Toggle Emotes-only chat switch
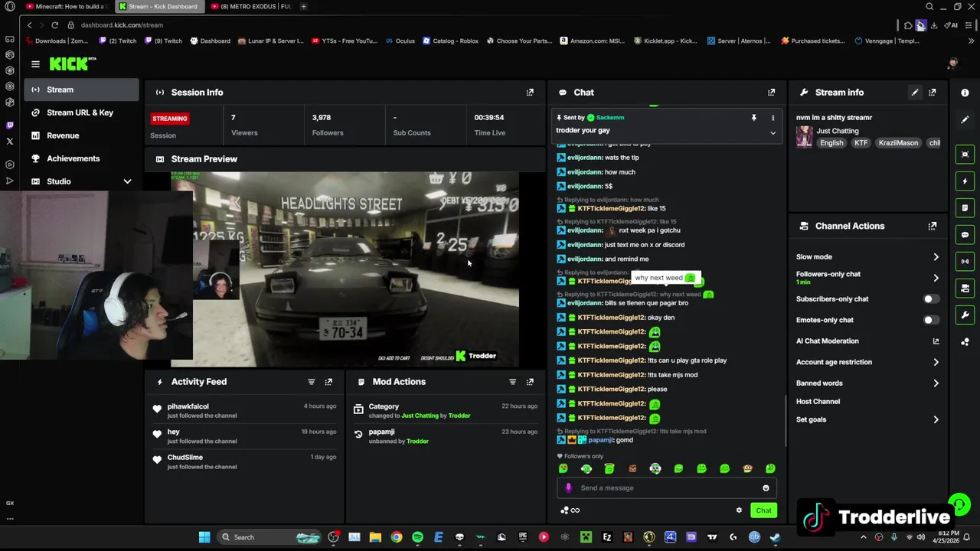 click(x=931, y=320)
